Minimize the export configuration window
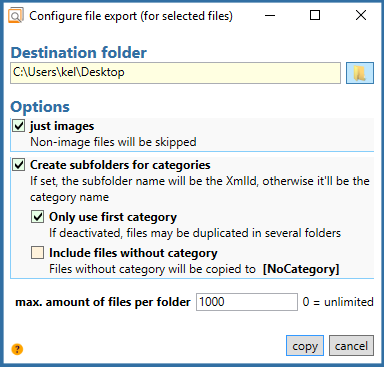The width and height of the screenshot is (384, 367). [x=270, y=16]
